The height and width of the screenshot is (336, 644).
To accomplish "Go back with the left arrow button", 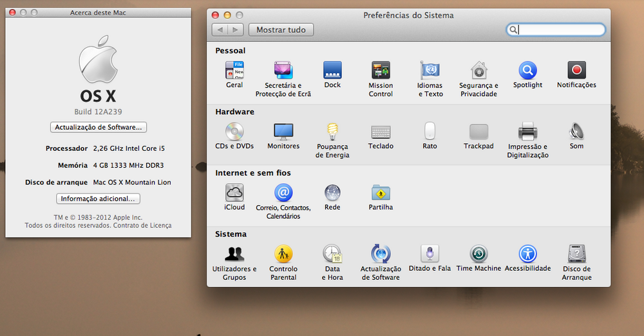I will pos(220,30).
